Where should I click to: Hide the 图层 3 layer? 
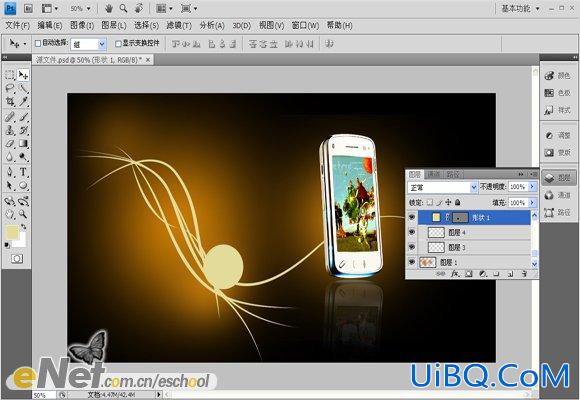tap(412, 247)
